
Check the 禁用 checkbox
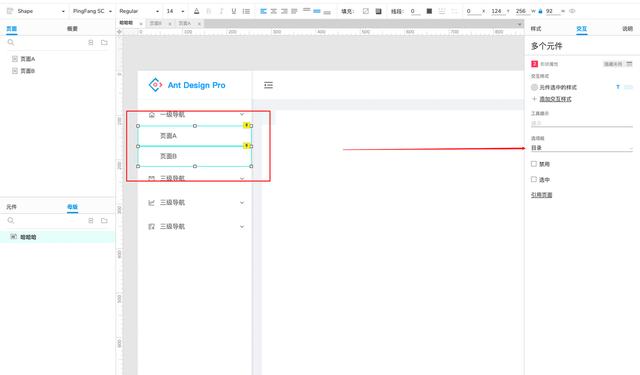click(534, 164)
